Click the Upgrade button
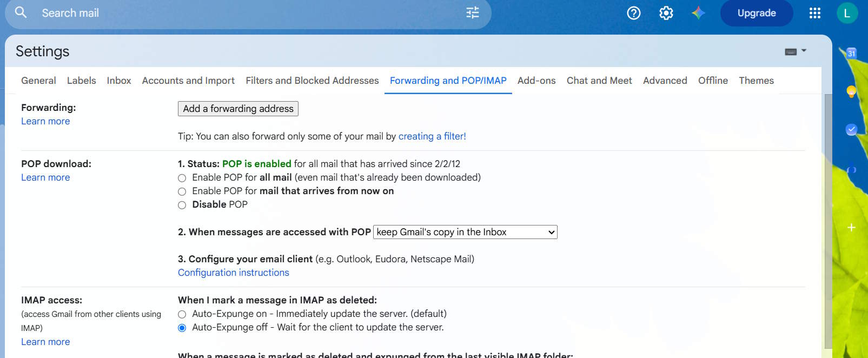Image resolution: width=868 pixels, height=358 pixels. click(757, 13)
